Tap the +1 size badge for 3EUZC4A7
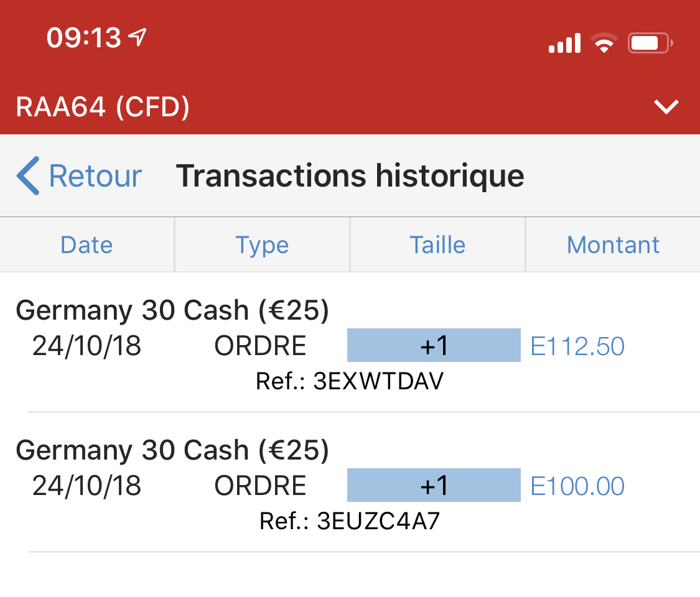This screenshot has width=700, height=597. 434,485
